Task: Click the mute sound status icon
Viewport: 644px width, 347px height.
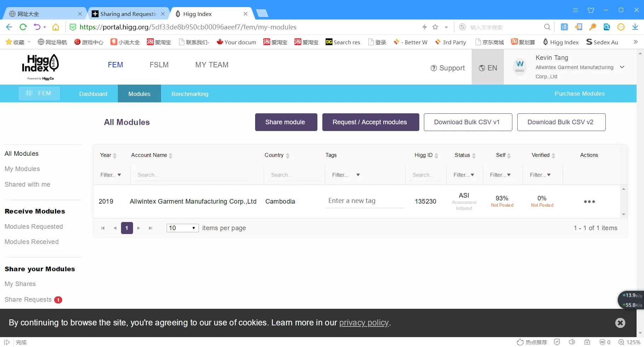Action: click(572, 342)
